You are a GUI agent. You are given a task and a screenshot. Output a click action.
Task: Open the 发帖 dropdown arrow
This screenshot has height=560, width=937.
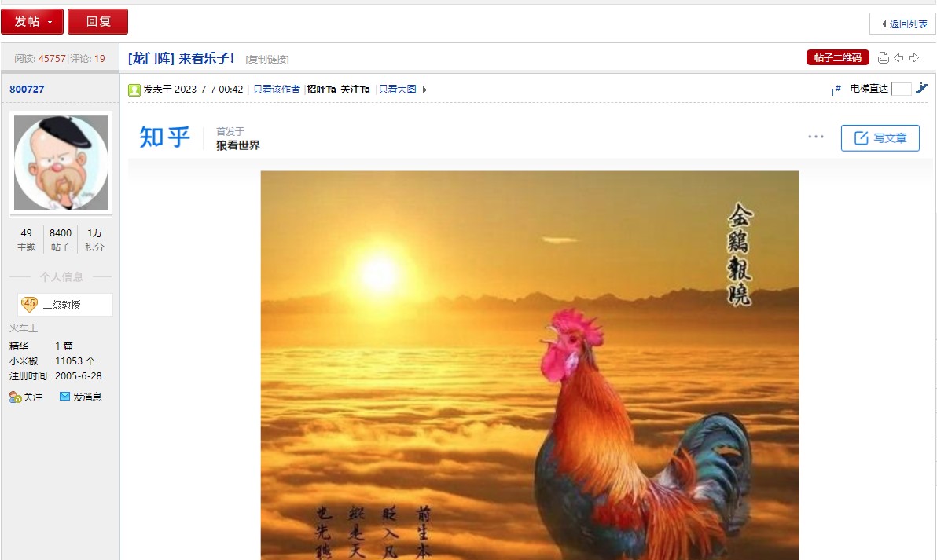[50, 23]
